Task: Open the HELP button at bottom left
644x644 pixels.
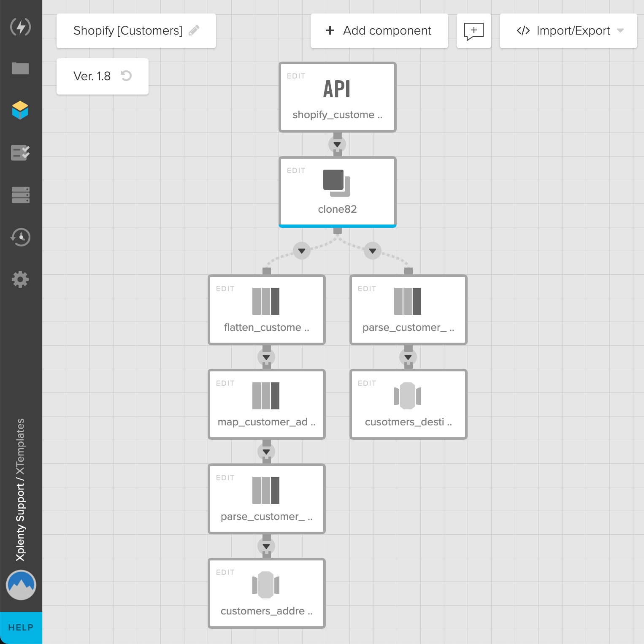Action: (x=21, y=628)
